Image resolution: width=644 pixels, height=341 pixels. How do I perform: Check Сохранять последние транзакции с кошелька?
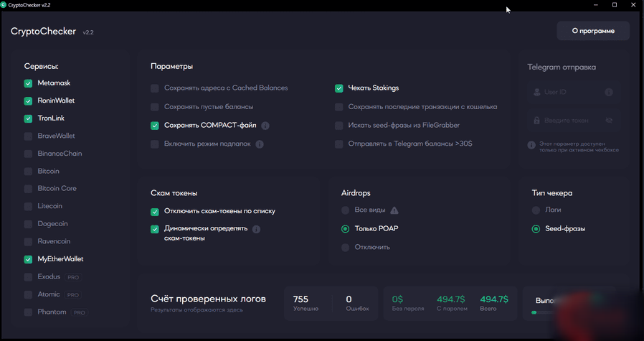point(338,107)
